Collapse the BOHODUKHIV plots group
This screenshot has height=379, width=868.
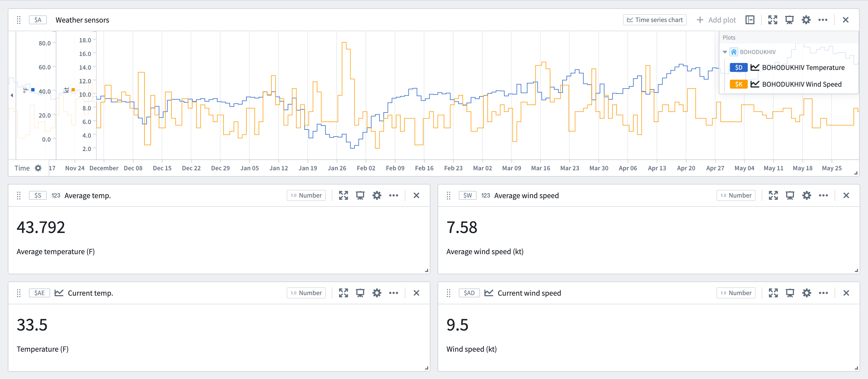(725, 52)
